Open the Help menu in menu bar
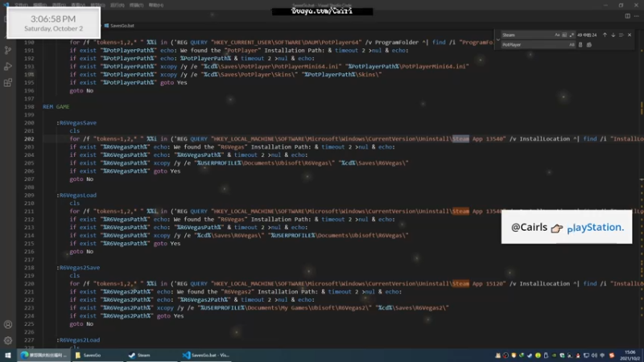The width and height of the screenshot is (644, 362). click(x=156, y=6)
